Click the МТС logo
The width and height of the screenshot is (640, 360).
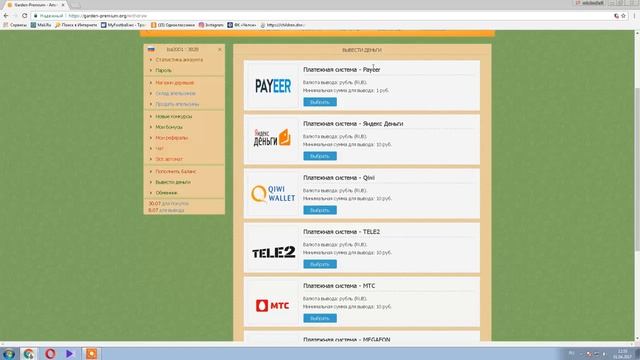272,305
